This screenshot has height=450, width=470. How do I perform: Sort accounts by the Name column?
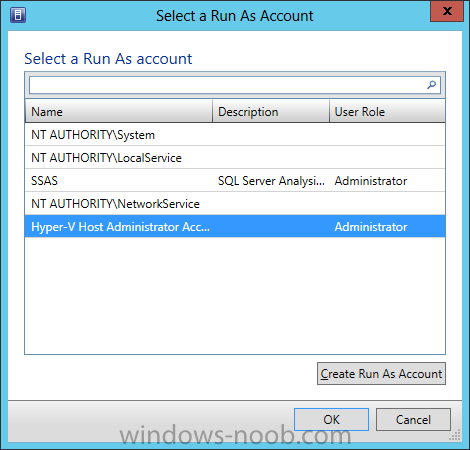coord(119,111)
